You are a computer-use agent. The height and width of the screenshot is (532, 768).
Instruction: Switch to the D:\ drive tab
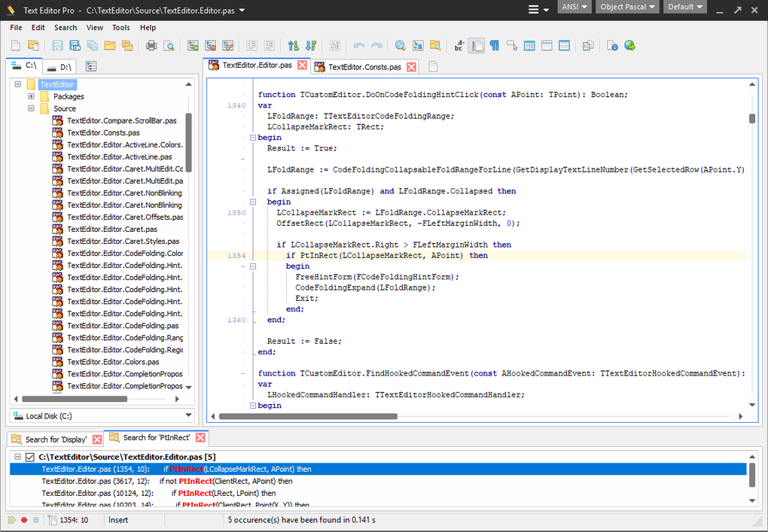61,66
